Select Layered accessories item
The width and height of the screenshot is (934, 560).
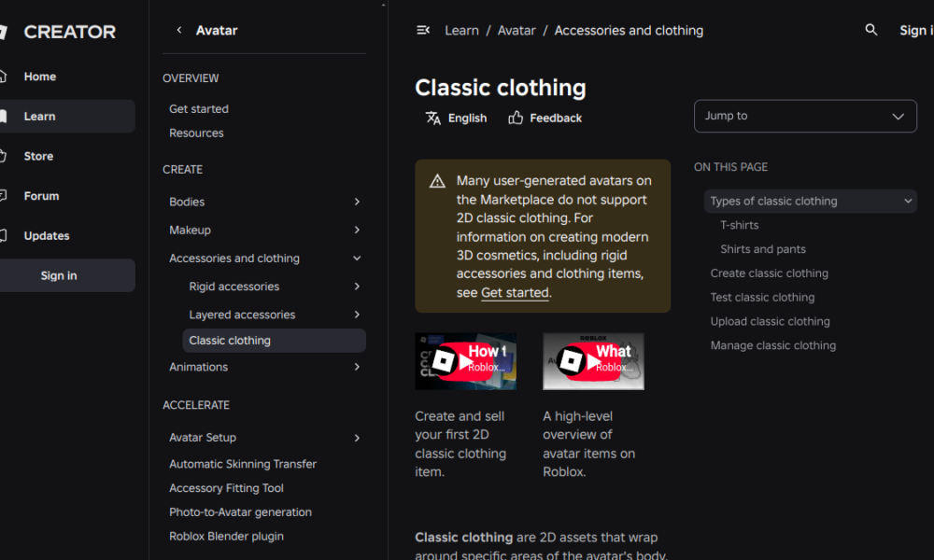click(x=242, y=315)
